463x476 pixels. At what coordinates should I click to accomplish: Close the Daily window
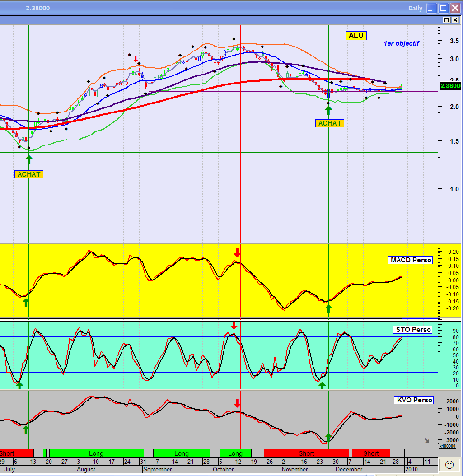click(455, 8)
